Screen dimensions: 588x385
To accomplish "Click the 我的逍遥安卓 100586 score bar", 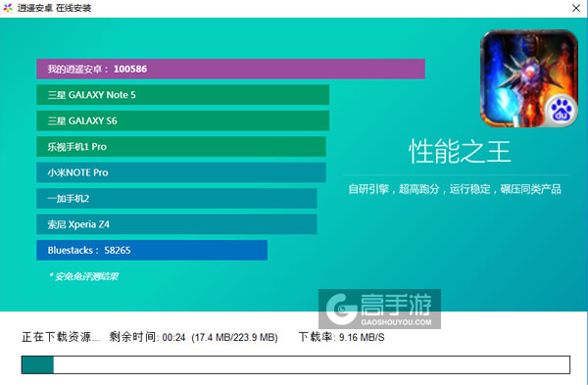I will click(x=230, y=69).
